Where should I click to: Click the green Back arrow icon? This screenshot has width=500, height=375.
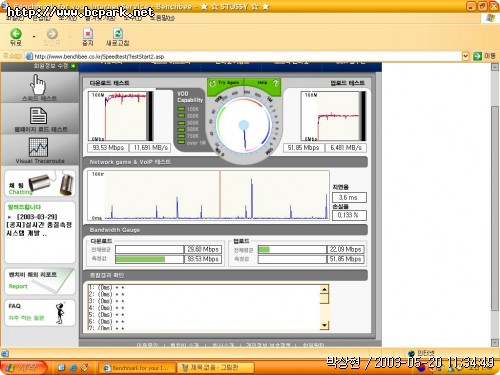point(16,34)
